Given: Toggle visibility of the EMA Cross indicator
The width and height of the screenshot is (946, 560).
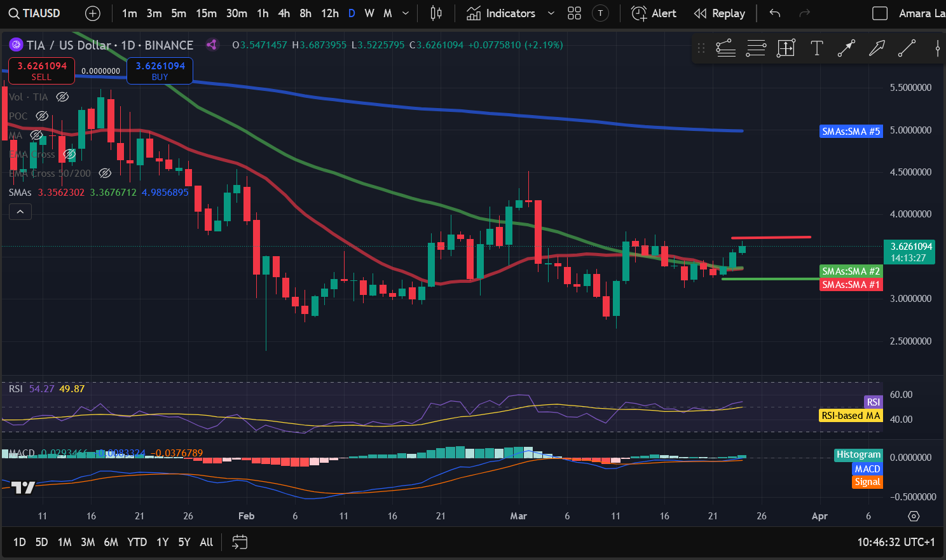Looking at the screenshot, I should click(x=70, y=154).
